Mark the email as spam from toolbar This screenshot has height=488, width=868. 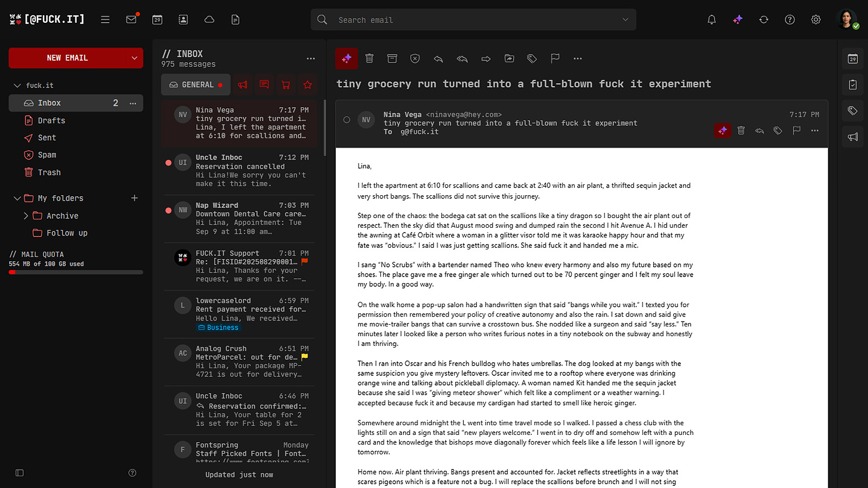click(415, 59)
